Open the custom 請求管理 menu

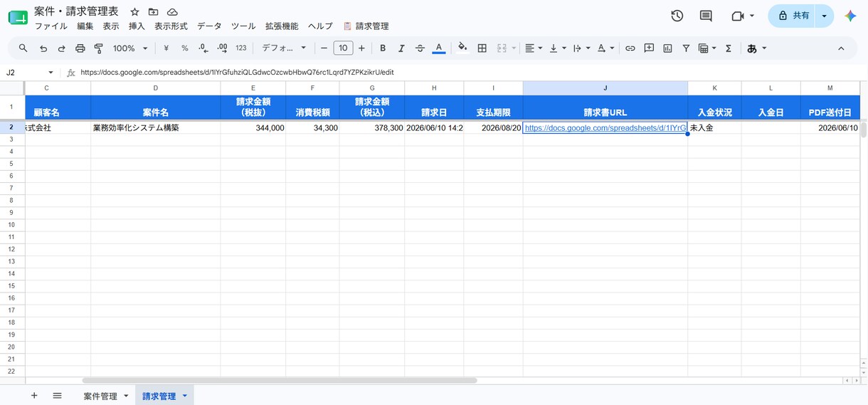click(x=366, y=26)
